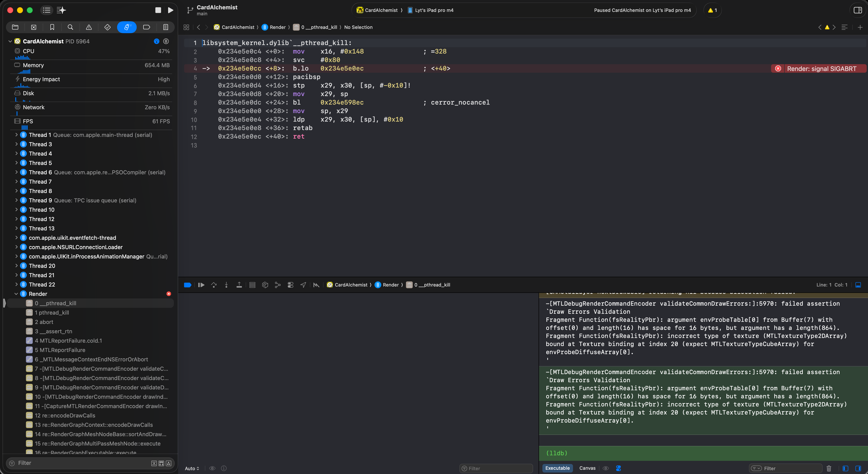Click the Step Into debug button

[x=226, y=285]
